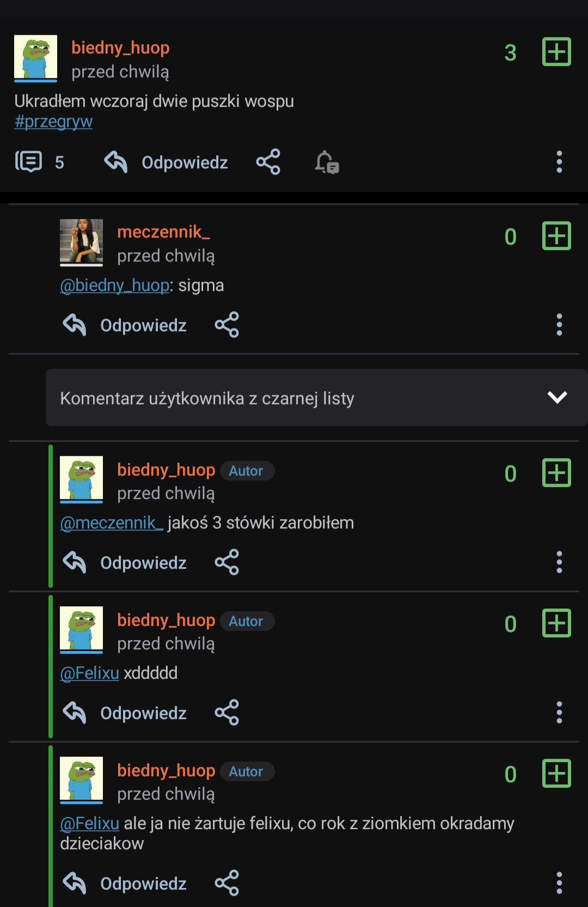Image resolution: width=588 pixels, height=907 pixels.
Task: Upvote the '3 stówki zarobiłem' comment
Action: point(556,473)
